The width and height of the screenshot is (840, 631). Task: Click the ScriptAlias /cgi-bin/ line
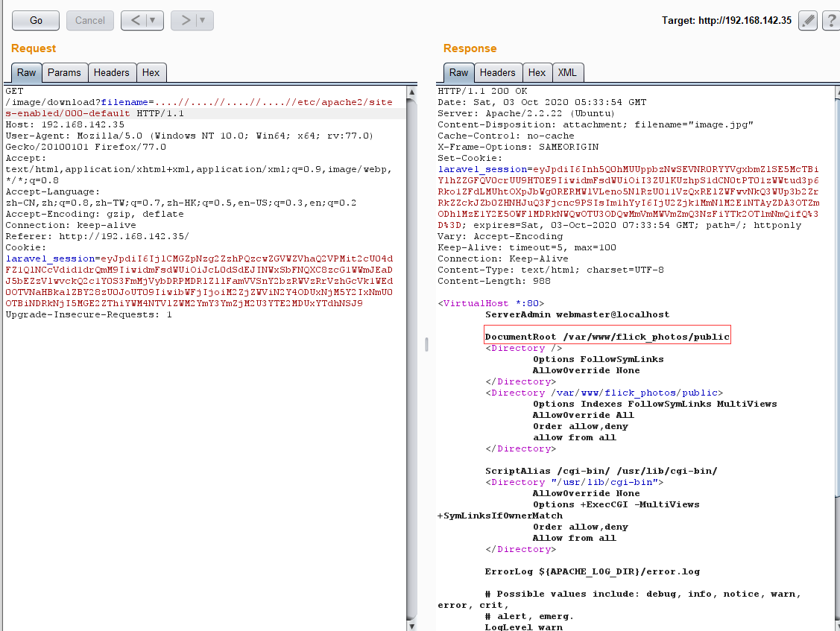(x=601, y=471)
